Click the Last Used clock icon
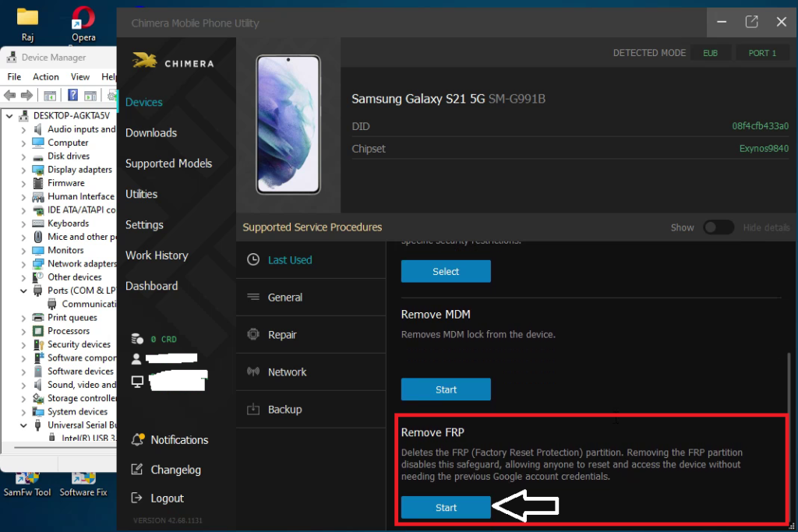Screen dimensions: 798x532 253,259
